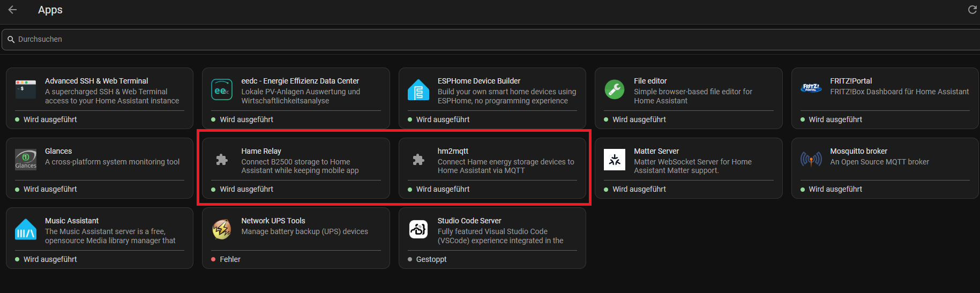The image size is (980, 293).
Task: Click the eedc app logo icon
Action: pyautogui.click(x=222, y=89)
